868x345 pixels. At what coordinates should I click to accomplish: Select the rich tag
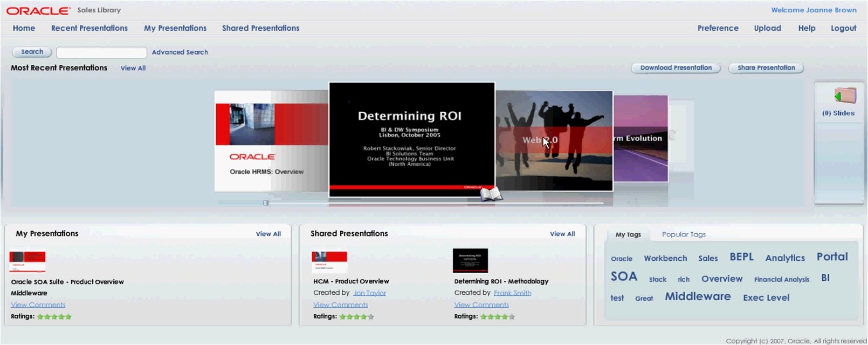pos(684,280)
